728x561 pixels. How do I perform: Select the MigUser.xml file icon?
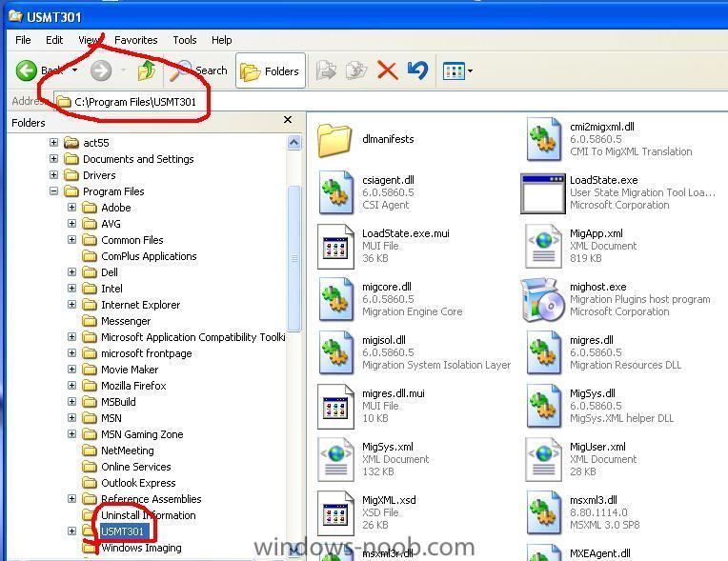click(544, 459)
